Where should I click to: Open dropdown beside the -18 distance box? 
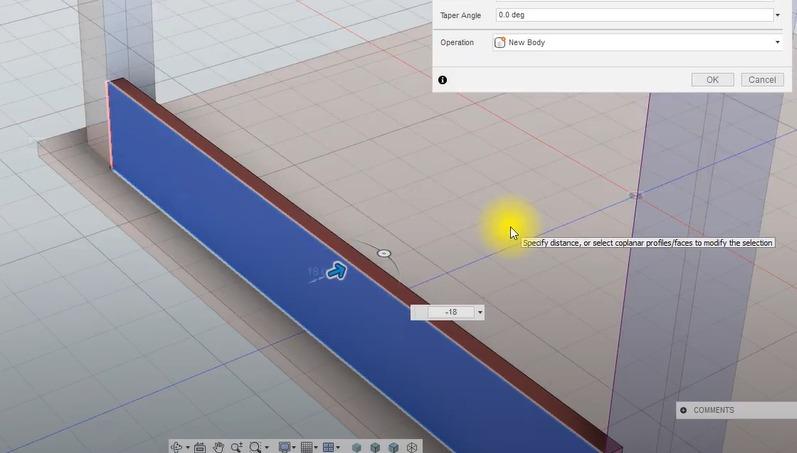point(480,312)
